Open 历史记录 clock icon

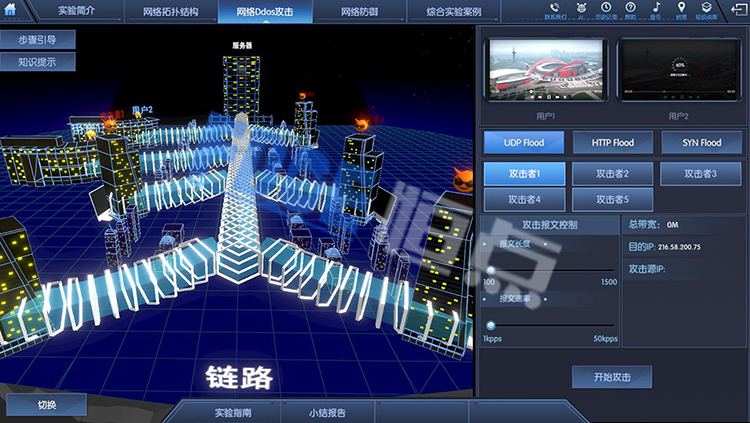click(x=605, y=8)
